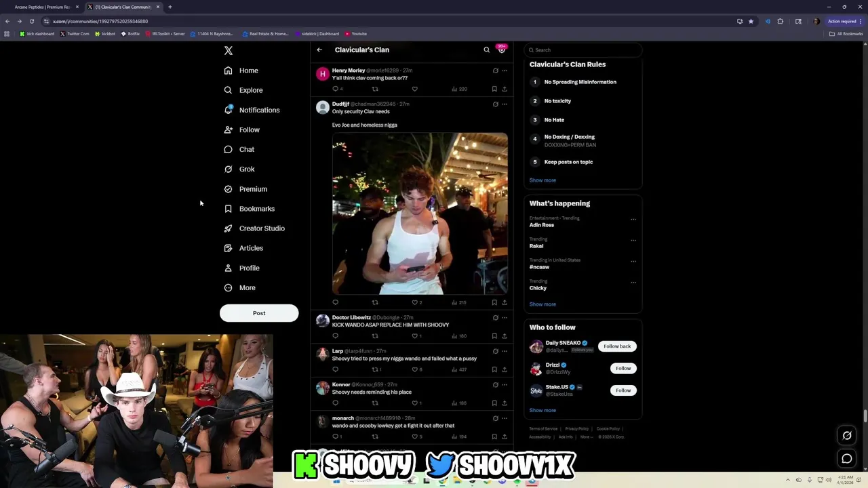Show more Who to follow suggestions

[x=542, y=410]
